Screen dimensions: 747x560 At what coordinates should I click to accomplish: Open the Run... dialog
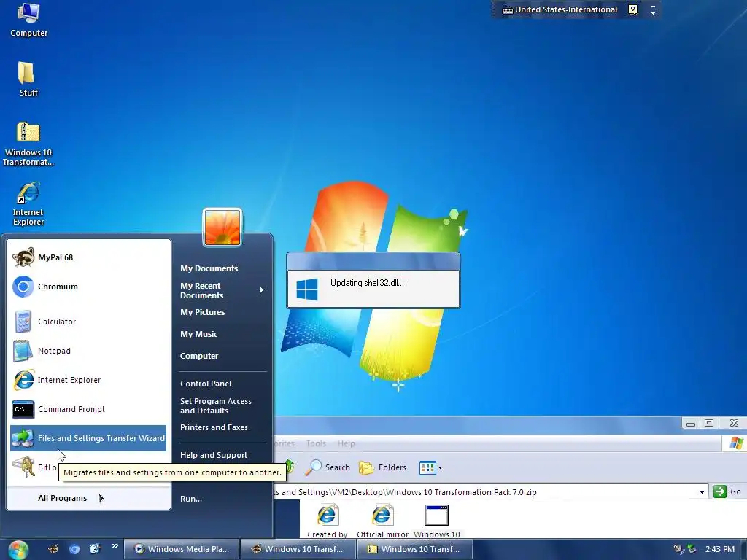pyautogui.click(x=191, y=499)
